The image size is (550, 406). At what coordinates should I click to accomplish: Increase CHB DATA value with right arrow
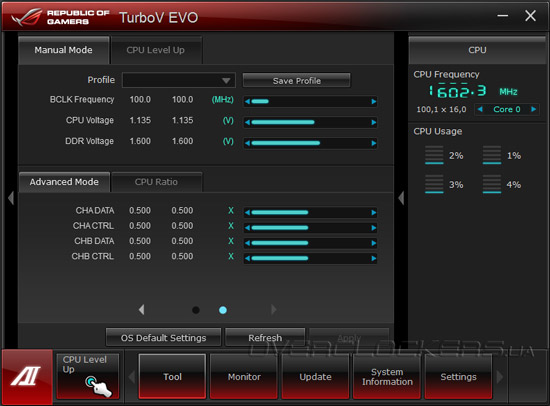374,243
